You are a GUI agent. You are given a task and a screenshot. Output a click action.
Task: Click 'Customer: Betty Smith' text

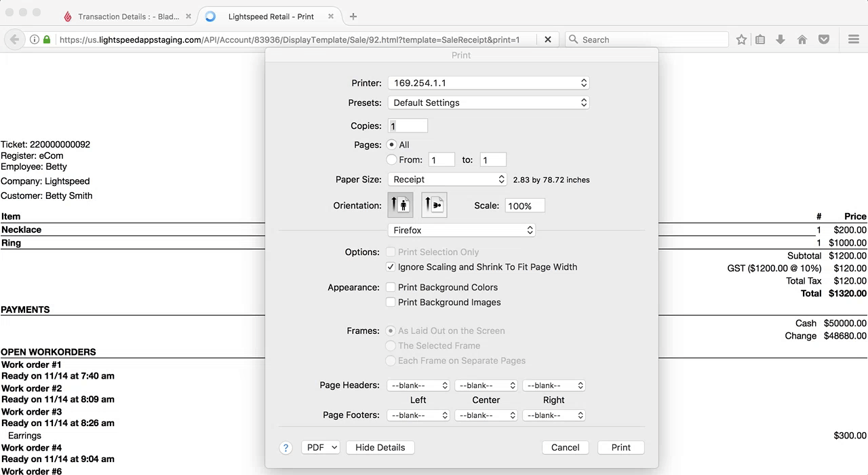pyautogui.click(x=47, y=195)
